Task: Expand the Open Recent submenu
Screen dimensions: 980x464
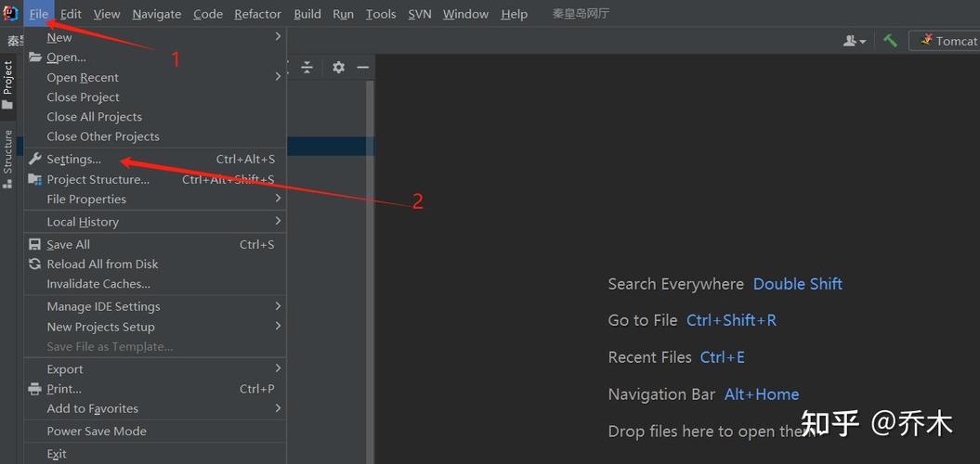Action: pyautogui.click(x=155, y=77)
